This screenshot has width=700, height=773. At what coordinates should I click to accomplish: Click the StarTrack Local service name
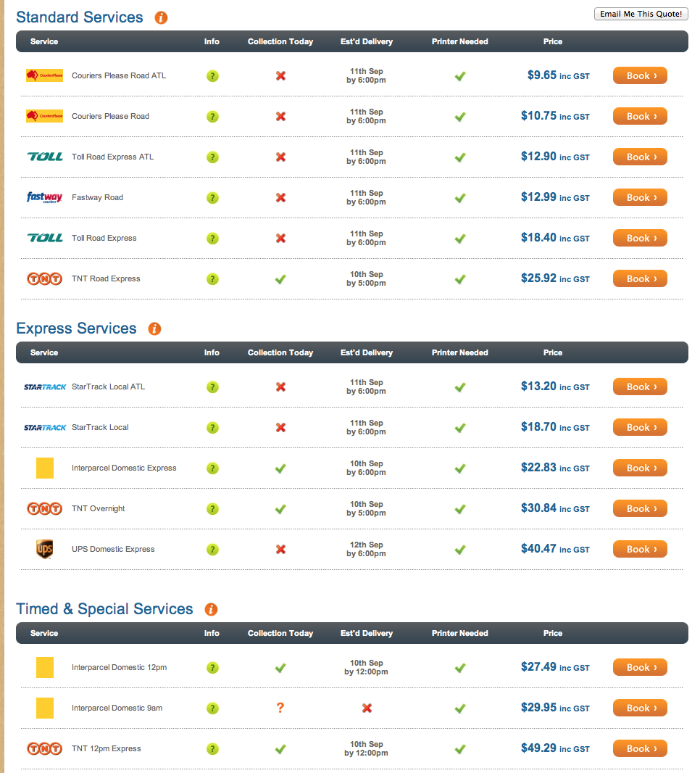click(100, 427)
